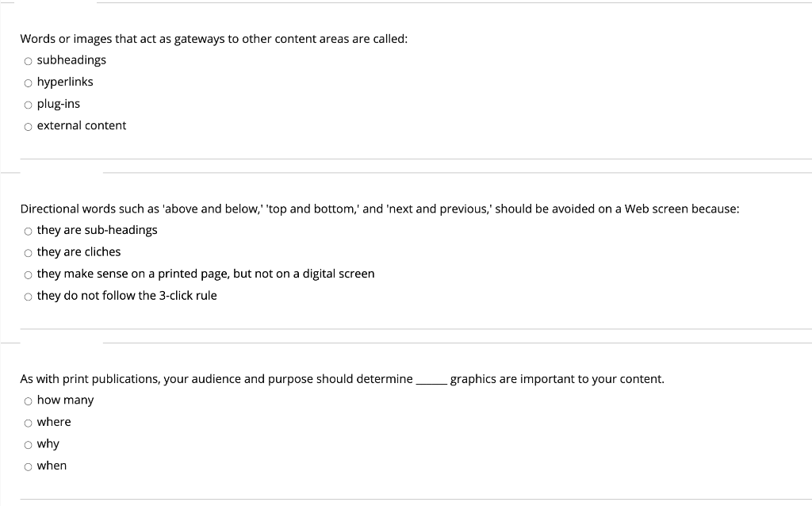The width and height of the screenshot is (812, 506).
Task: Pick "where" for the graphics question
Action: click(28, 422)
